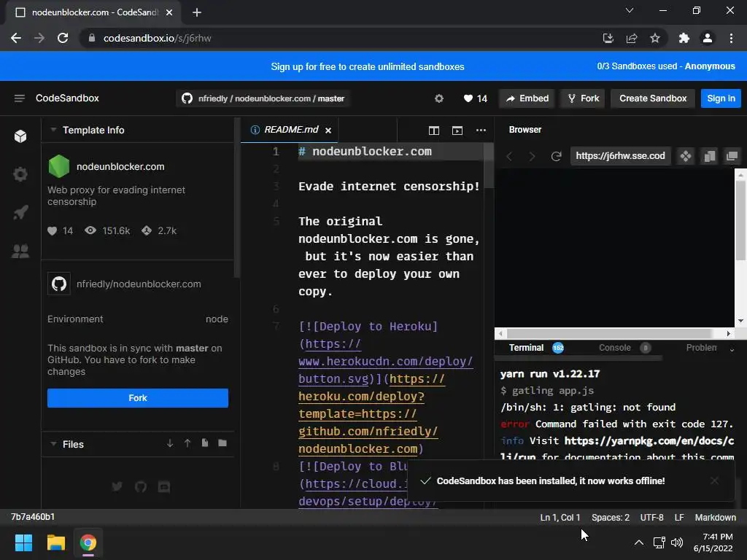Collapse the Files section
This screenshot has width=747, height=560.
(53, 444)
